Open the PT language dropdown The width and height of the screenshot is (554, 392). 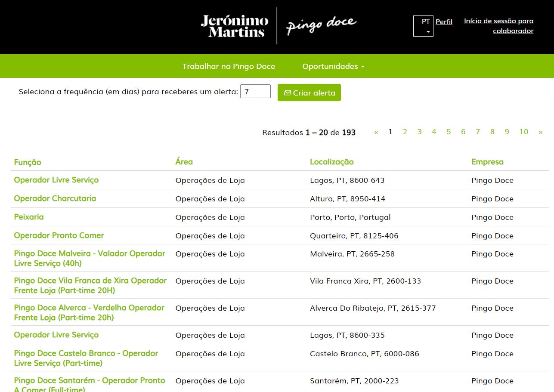point(423,26)
